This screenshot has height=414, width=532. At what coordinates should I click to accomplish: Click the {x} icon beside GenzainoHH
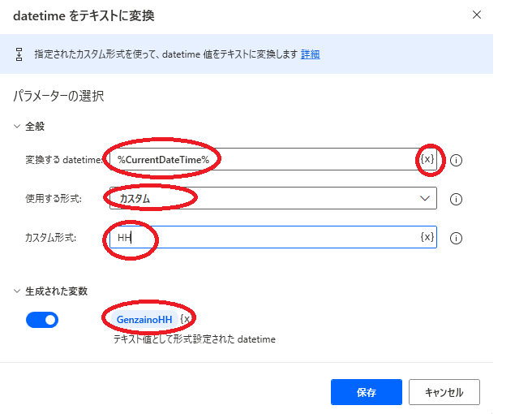coord(185,320)
